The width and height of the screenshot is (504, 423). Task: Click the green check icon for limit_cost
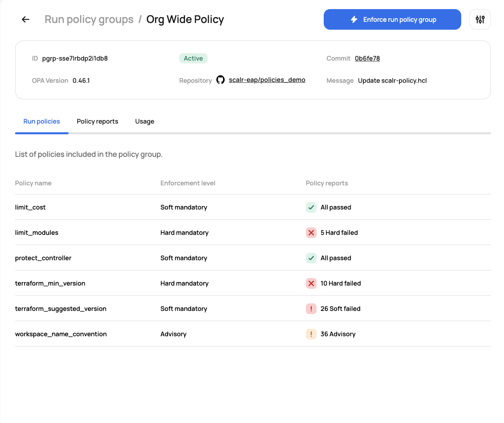coord(311,207)
